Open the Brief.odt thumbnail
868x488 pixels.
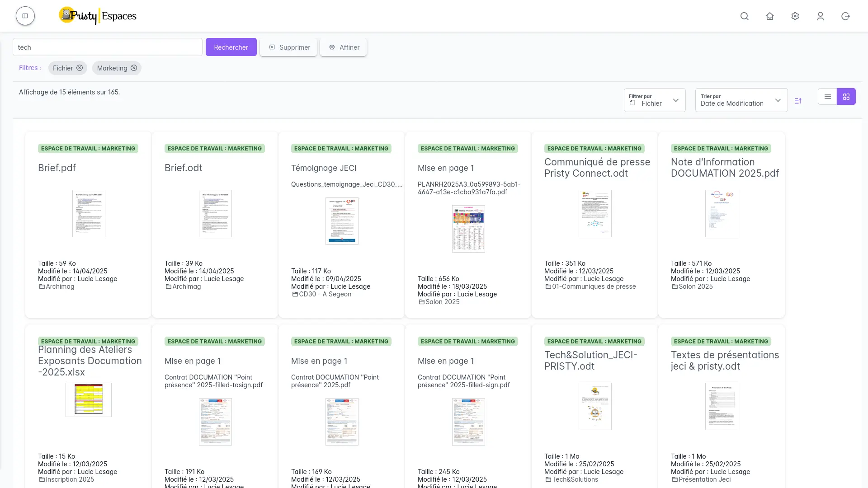tap(215, 213)
